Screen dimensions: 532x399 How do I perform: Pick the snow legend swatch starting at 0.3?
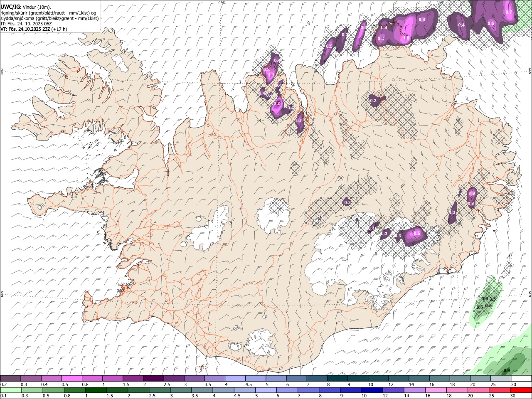pos(31,379)
